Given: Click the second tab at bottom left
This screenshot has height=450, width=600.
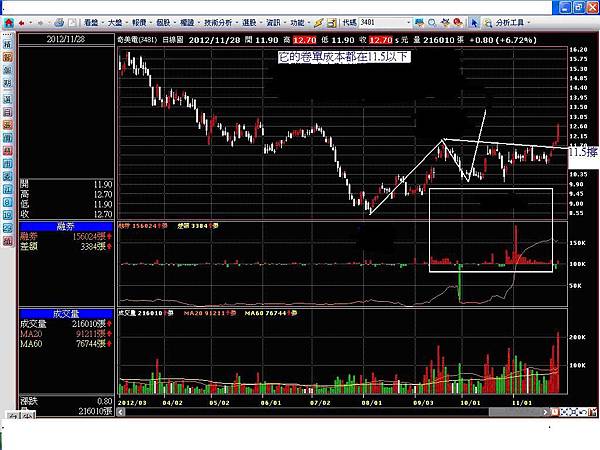Looking at the screenshot, I should pos(28,415).
